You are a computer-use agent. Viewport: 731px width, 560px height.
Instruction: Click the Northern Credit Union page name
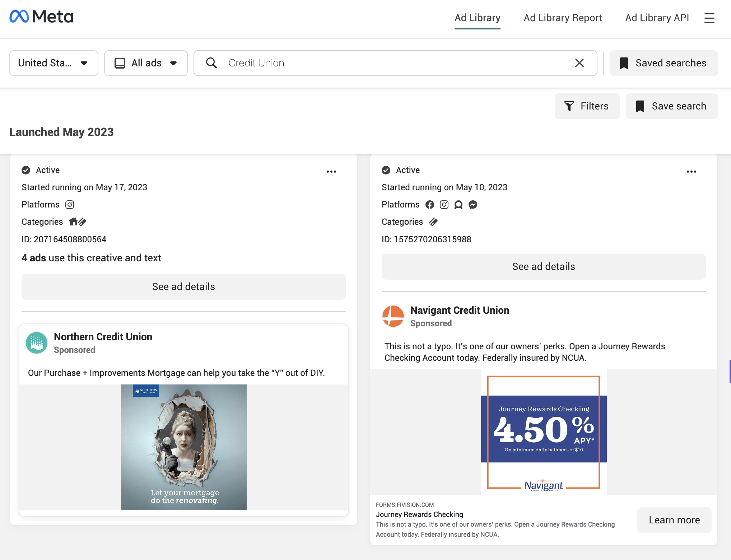(x=103, y=337)
